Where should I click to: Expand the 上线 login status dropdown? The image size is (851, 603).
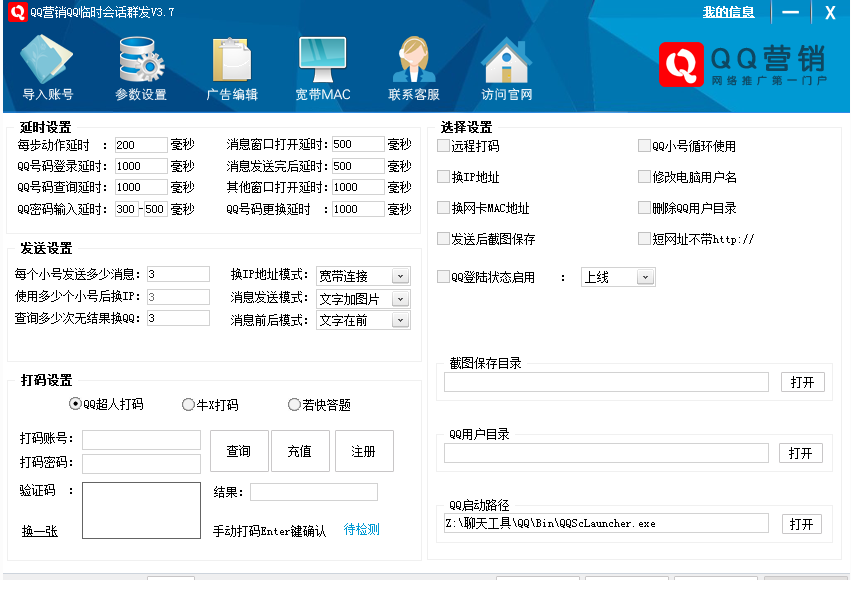pyautogui.click(x=645, y=277)
